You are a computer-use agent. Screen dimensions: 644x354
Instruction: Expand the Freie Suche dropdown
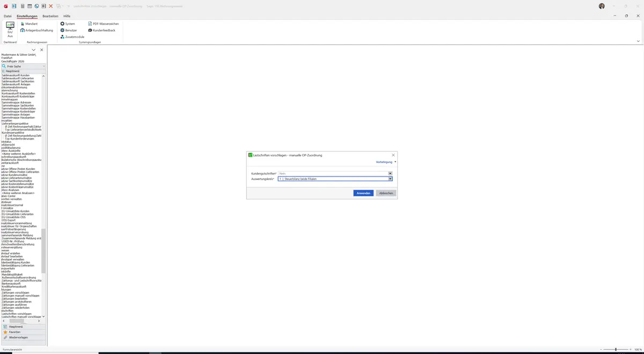[44, 67]
